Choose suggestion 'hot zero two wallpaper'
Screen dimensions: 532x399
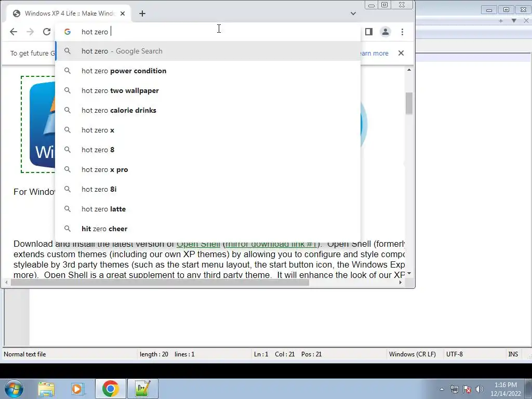coord(208,90)
